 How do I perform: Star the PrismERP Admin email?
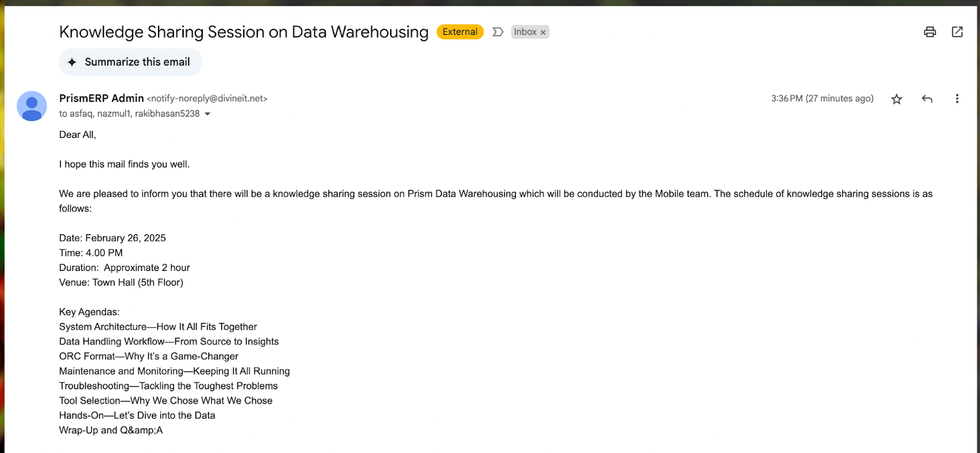click(x=897, y=99)
